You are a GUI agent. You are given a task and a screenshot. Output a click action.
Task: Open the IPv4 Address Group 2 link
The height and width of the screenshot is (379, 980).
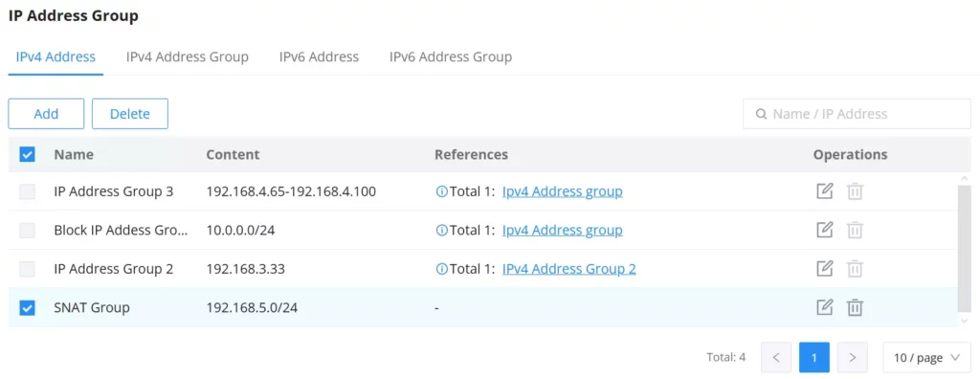point(569,269)
